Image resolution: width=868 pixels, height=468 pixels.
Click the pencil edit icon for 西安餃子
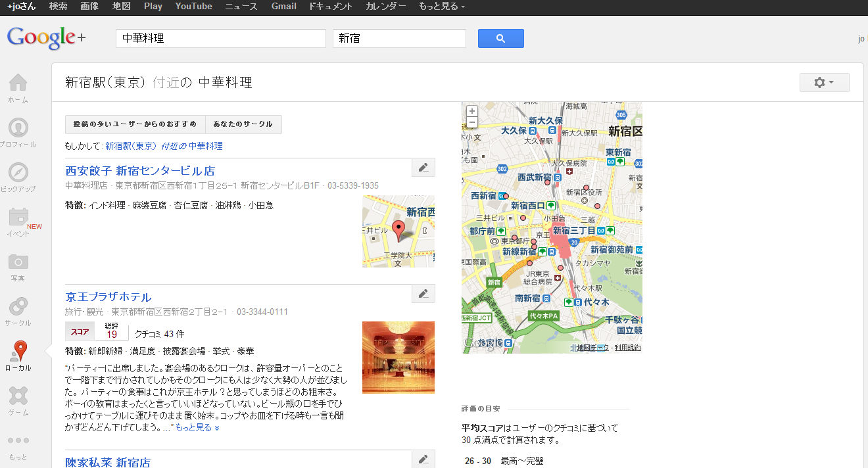(x=423, y=168)
